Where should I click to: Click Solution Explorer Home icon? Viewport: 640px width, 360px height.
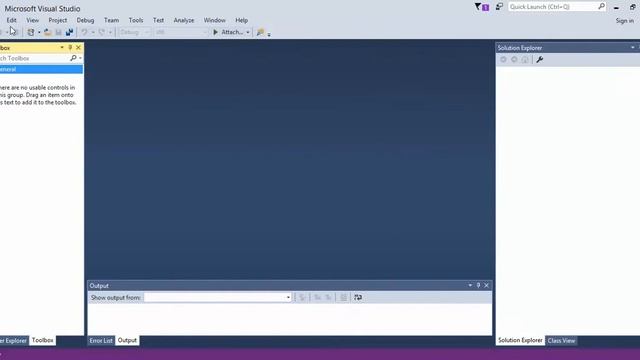(525, 60)
